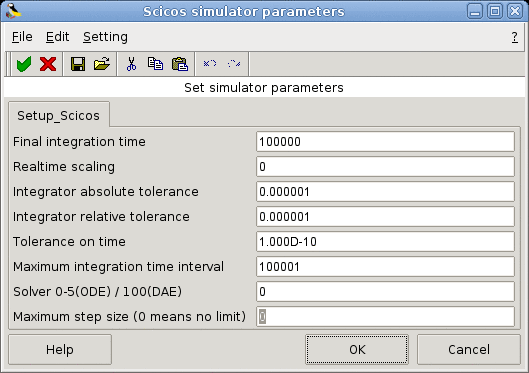Click the 'Set simulator parameters' heading text

pyautogui.click(x=264, y=88)
